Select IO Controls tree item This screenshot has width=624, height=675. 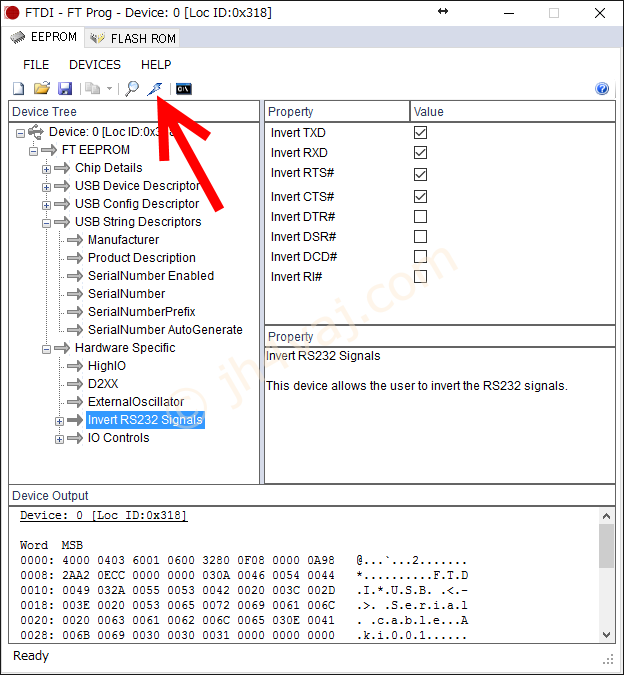pos(118,438)
